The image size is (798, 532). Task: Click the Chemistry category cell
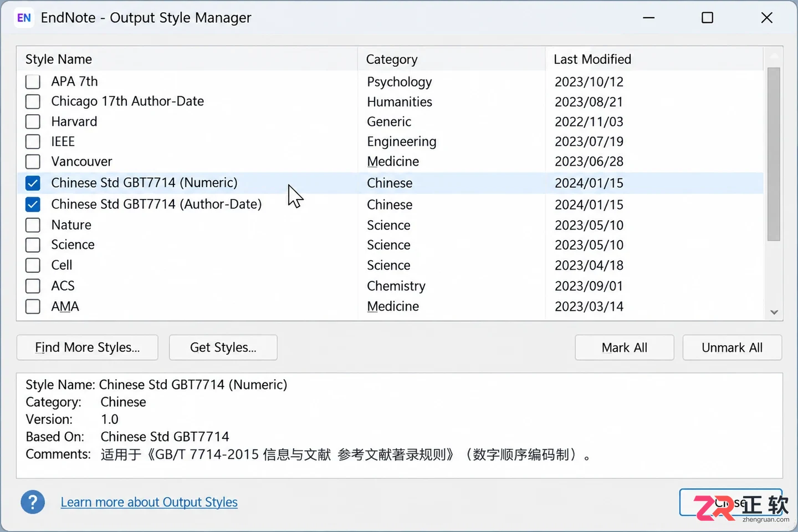(396, 286)
